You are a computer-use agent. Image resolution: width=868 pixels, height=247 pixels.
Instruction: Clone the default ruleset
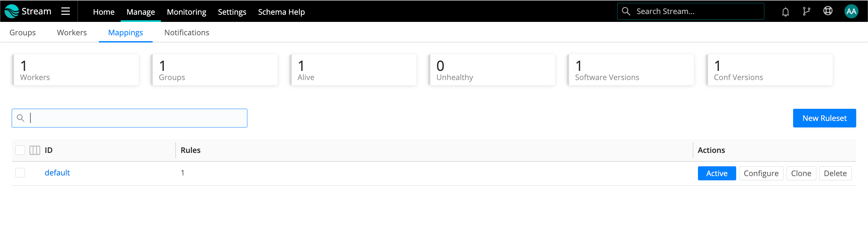tap(801, 173)
